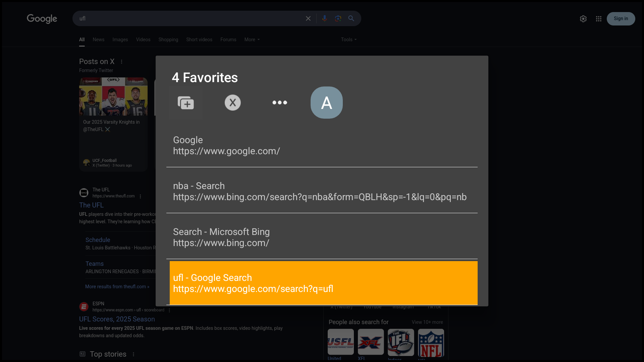The height and width of the screenshot is (362, 644).
Task: Close the favorites dialog with X icon
Action: point(233,103)
